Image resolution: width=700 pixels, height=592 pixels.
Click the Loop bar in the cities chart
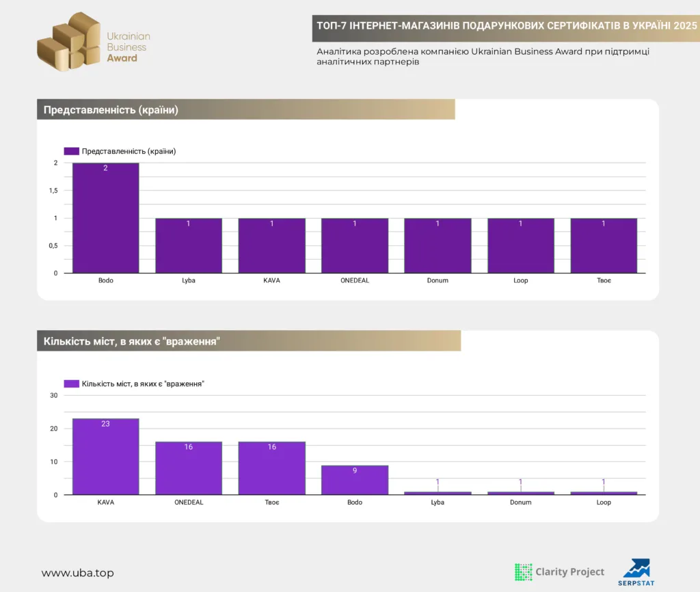point(604,493)
